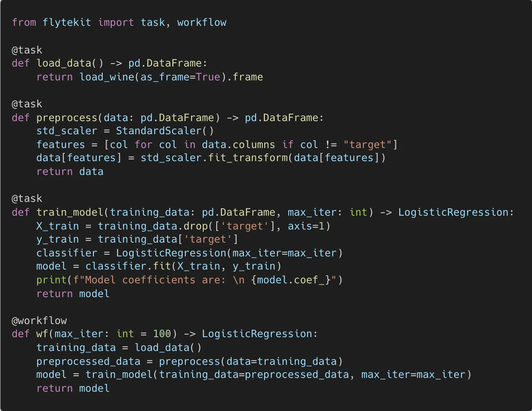
Task: Click the @workflow decorator
Action: (x=39, y=321)
